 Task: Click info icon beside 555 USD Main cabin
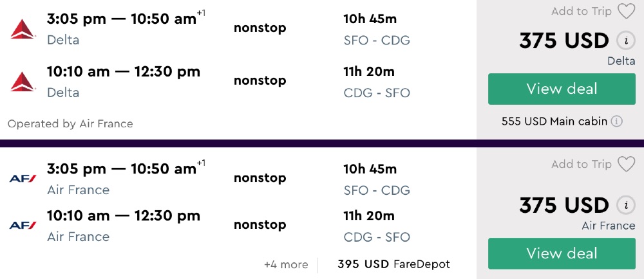pyautogui.click(x=617, y=121)
